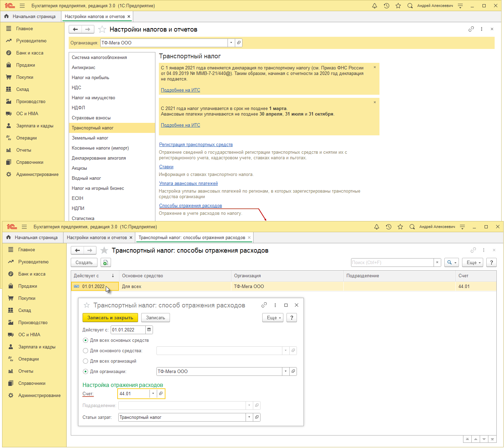The image size is (504, 448).
Task: Open notifications bell in top window
Action: click(375, 6)
